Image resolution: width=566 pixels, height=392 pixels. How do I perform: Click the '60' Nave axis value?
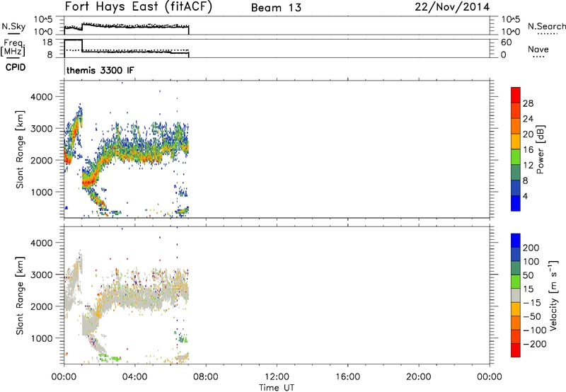pyautogui.click(x=506, y=42)
